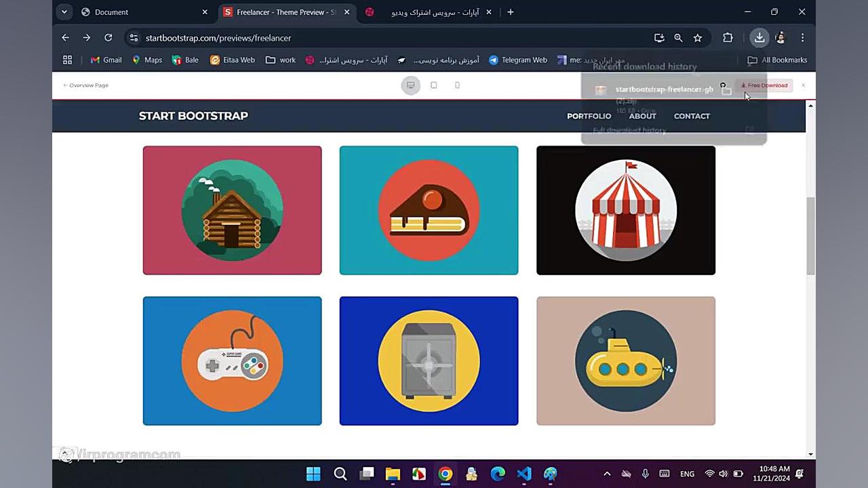View site information icon in address bar
The width and height of the screenshot is (868, 488).
tap(134, 38)
